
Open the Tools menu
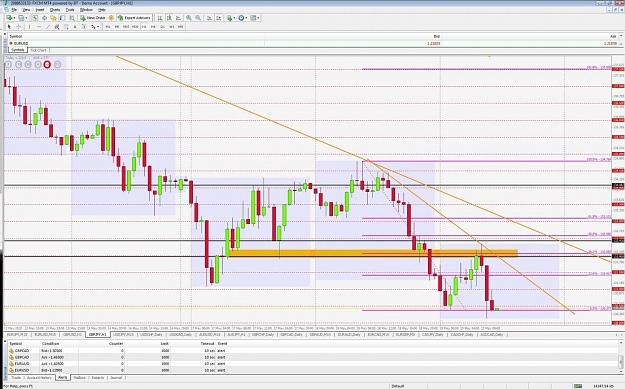coord(70,10)
